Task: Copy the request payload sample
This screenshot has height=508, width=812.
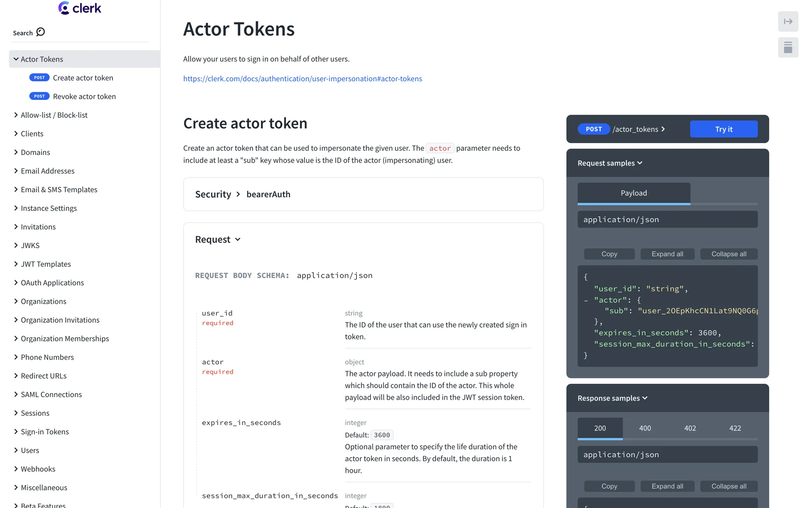Action: coord(609,254)
